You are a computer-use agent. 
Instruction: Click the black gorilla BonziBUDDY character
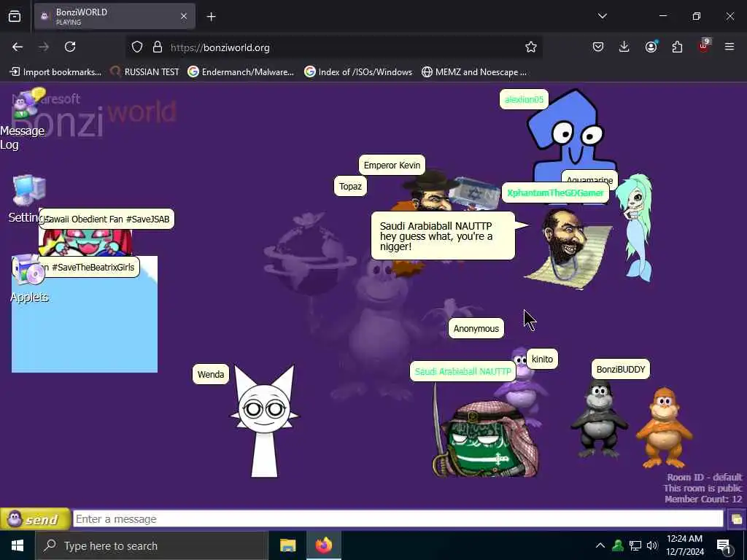599,419
